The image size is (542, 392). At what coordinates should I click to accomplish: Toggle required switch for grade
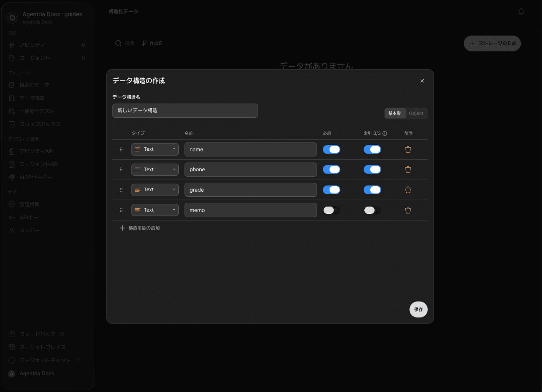click(x=331, y=190)
